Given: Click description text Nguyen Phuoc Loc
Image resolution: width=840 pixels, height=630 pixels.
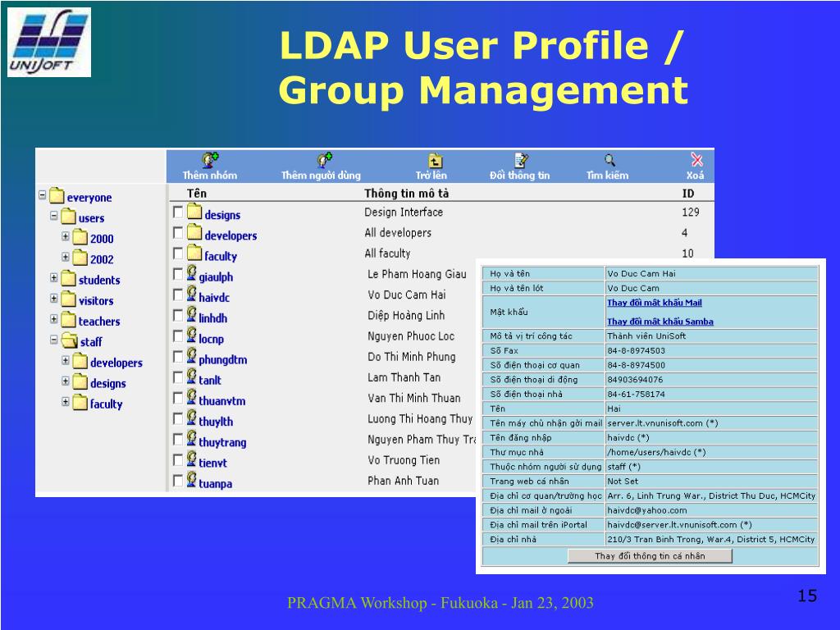Looking at the screenshot, I should tap(411, 336).
